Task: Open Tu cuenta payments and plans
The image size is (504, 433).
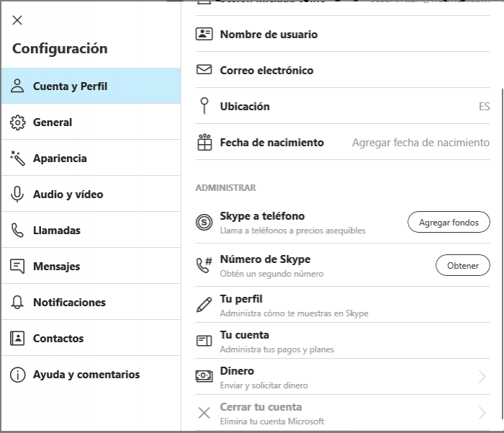Action: [x=245, y=336]
